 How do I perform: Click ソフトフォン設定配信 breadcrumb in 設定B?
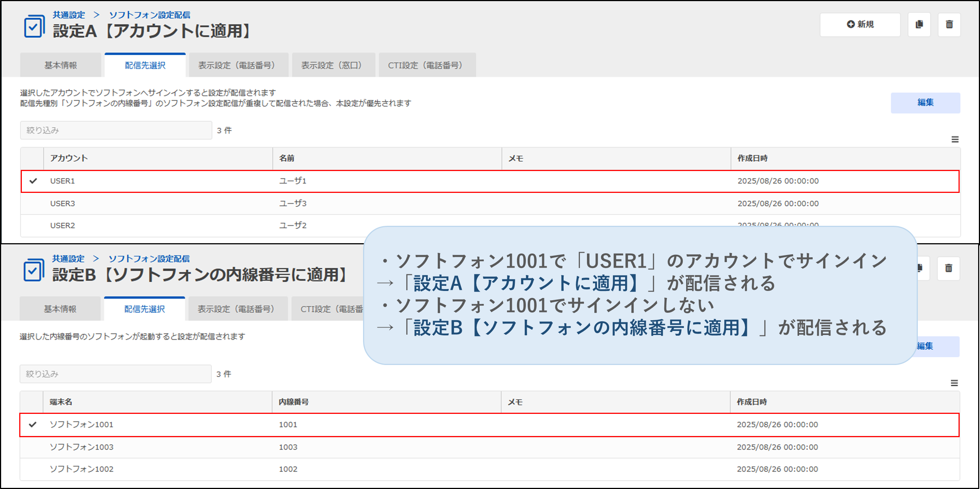[x=149, y=259]
